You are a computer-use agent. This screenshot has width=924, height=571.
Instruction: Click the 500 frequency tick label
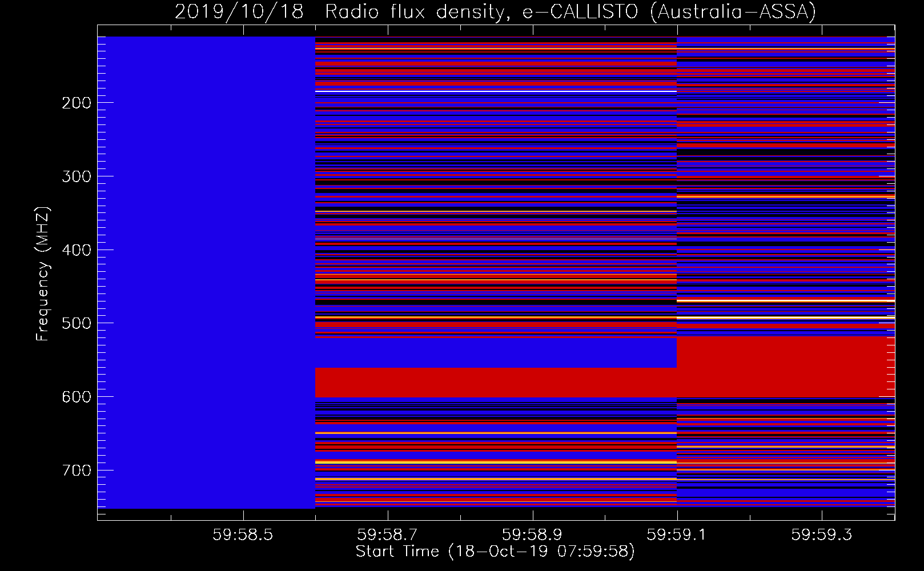pyautogui.click(x=77, y=323)
